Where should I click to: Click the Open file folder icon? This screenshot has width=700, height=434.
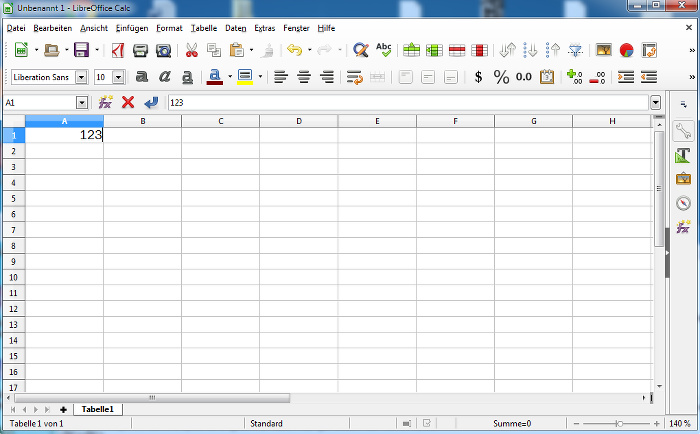click(x=52, y=50)
